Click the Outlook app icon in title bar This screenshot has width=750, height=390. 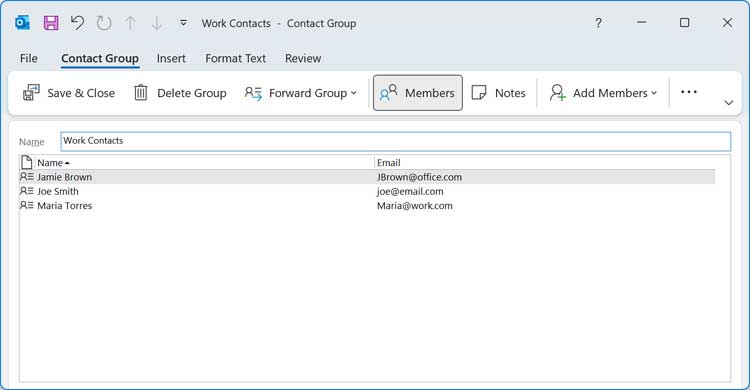[22, 23]
